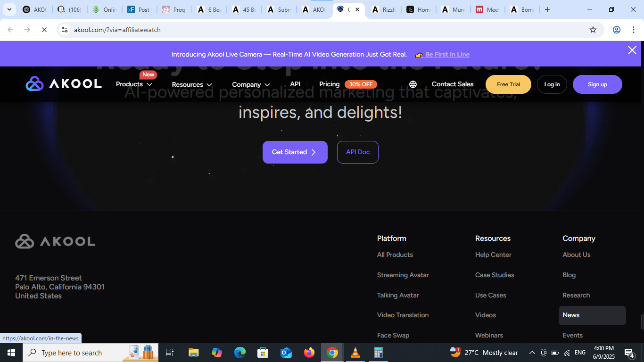This screenshot has height=362, width=644.
Task: Bookmark this page with the star icon
Action: [x=593, y=30]
